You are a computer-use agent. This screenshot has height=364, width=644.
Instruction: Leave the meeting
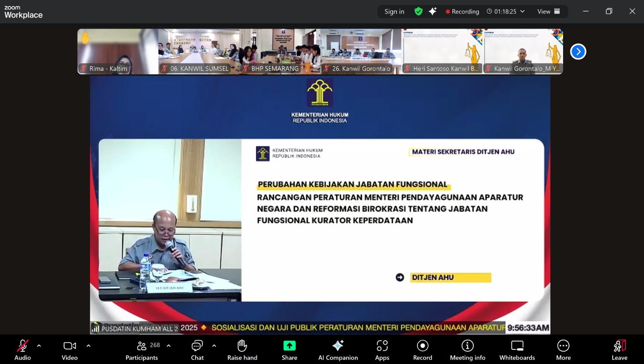click(619, 350)
